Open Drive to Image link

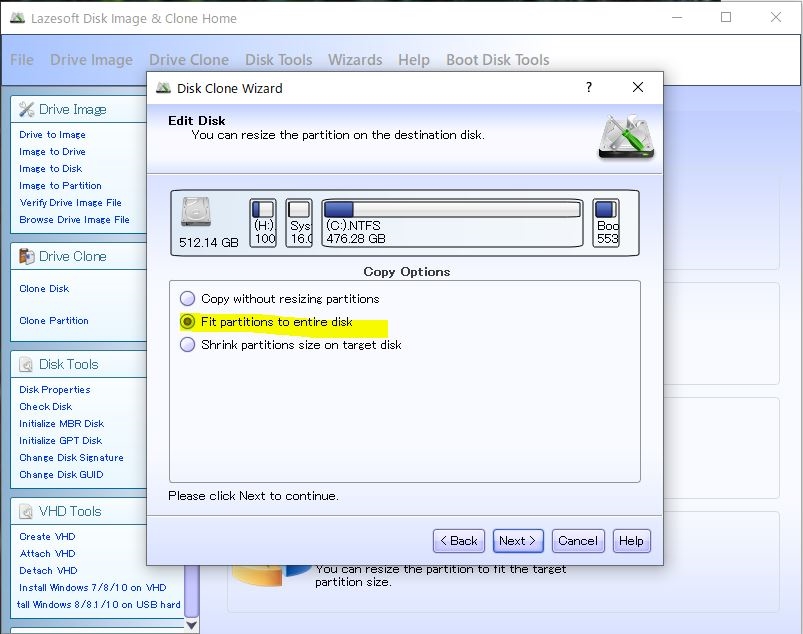point(52,135)
